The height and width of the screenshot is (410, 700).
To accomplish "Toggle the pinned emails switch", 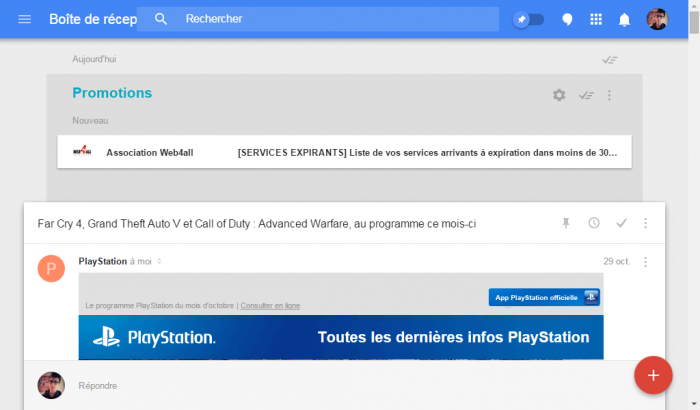I will pyautogui.click(x=529, y=19).
